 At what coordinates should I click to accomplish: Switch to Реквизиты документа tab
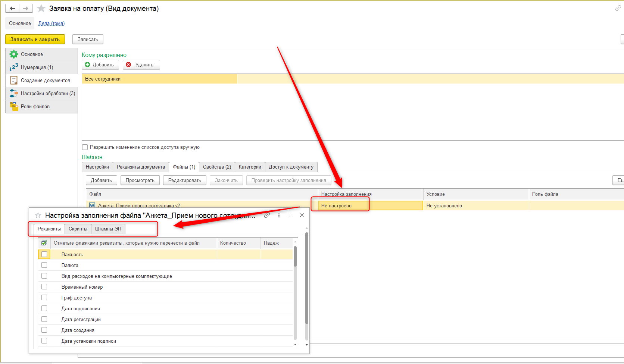pos(141,167)
